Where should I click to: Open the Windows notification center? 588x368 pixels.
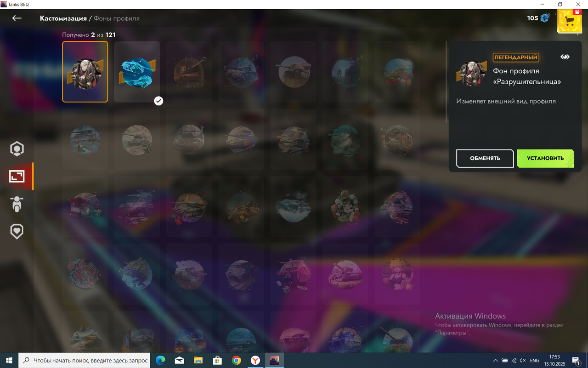[576, 360]
